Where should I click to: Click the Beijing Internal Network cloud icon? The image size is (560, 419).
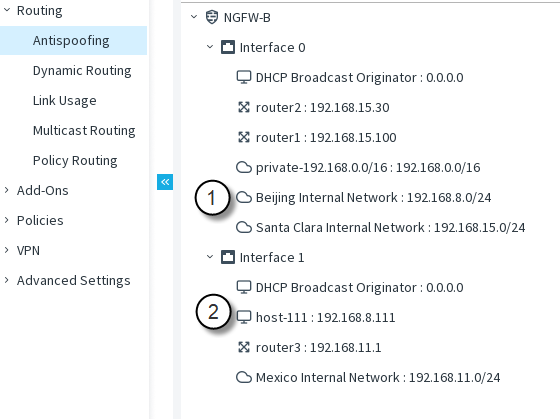244,197
